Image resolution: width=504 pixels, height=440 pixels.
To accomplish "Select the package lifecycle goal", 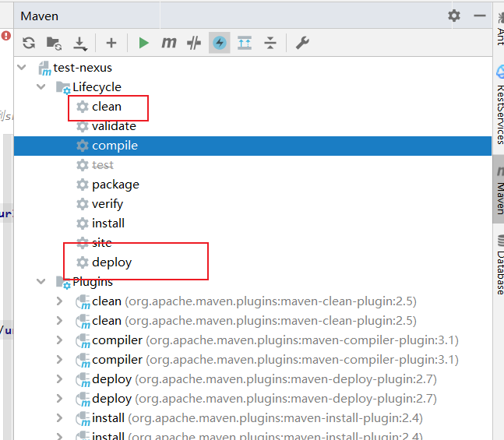I will tap(115, 185).
